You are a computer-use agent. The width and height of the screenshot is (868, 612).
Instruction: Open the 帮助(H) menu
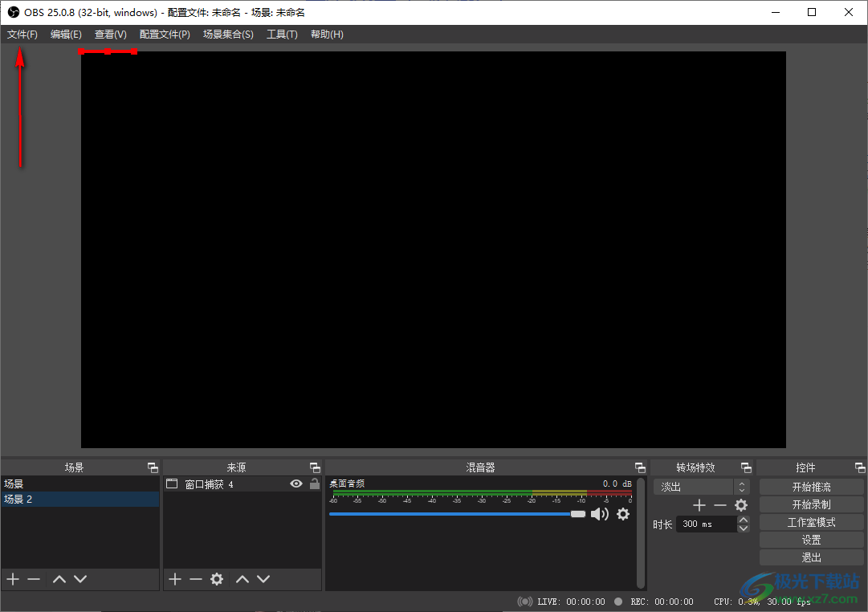(x=327, y=35)
